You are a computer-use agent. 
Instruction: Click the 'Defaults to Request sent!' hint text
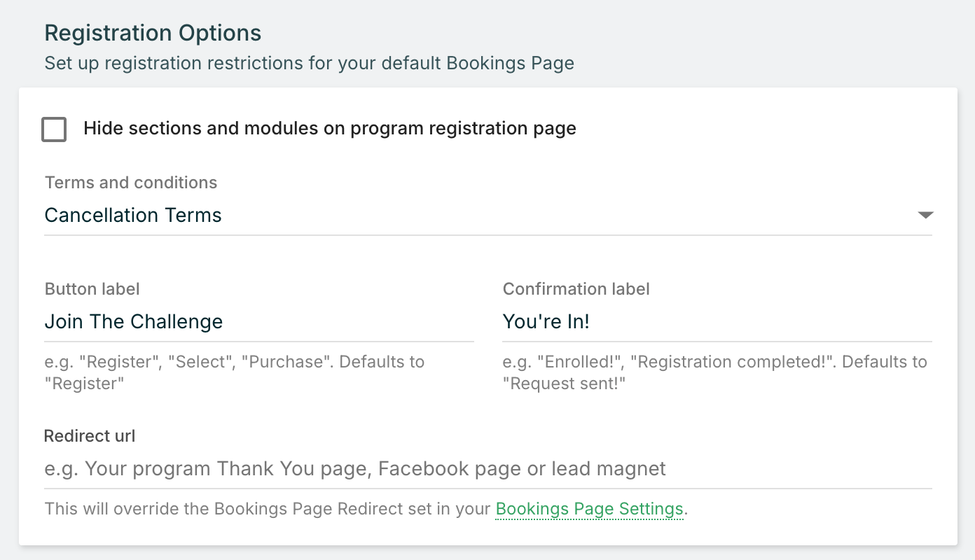coord(714,372)
